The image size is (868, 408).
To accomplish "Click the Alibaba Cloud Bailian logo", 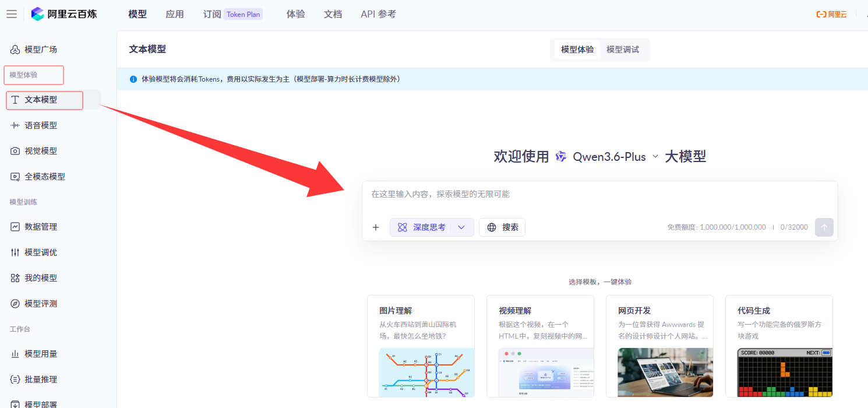I will point(64,14).
